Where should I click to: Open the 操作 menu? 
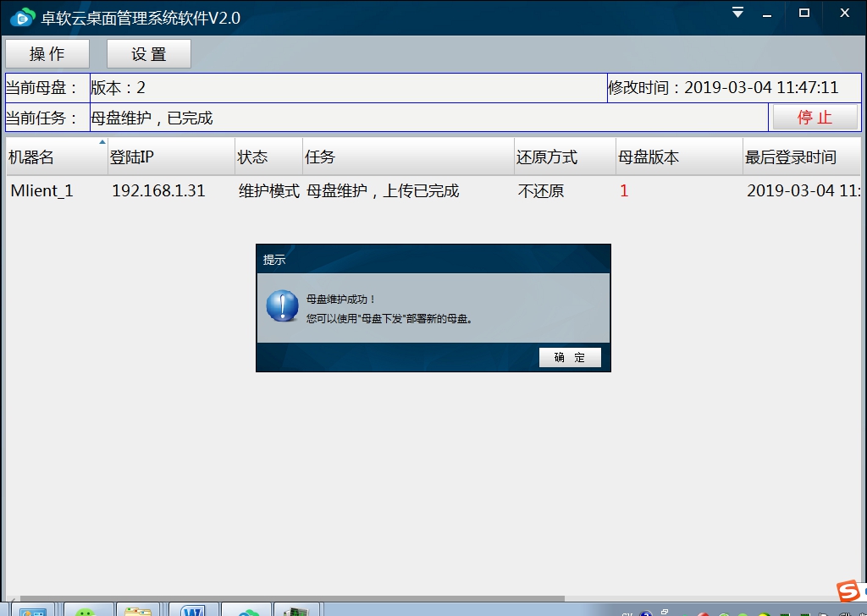(47, 54)
